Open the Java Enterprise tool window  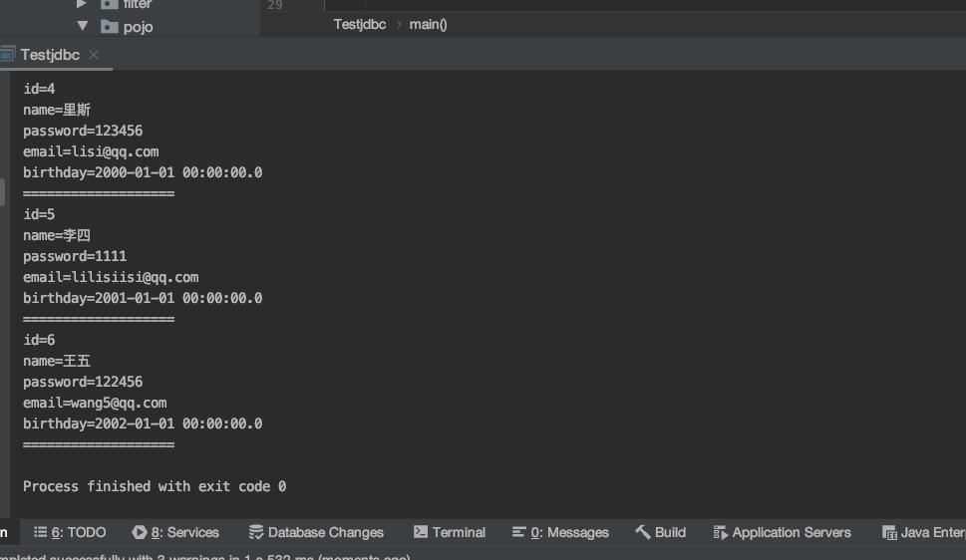pos(924,532)
